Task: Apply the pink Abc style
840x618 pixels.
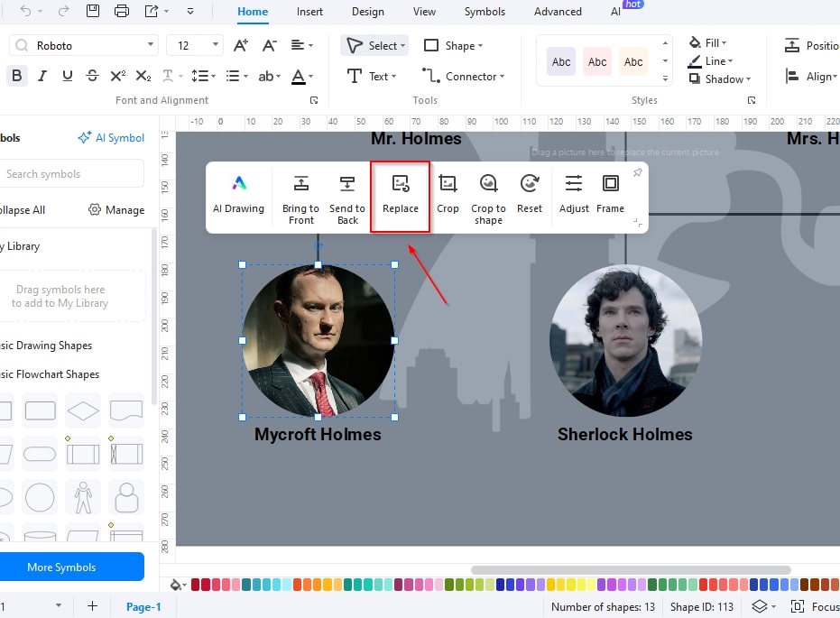Action: pos(596,61)
